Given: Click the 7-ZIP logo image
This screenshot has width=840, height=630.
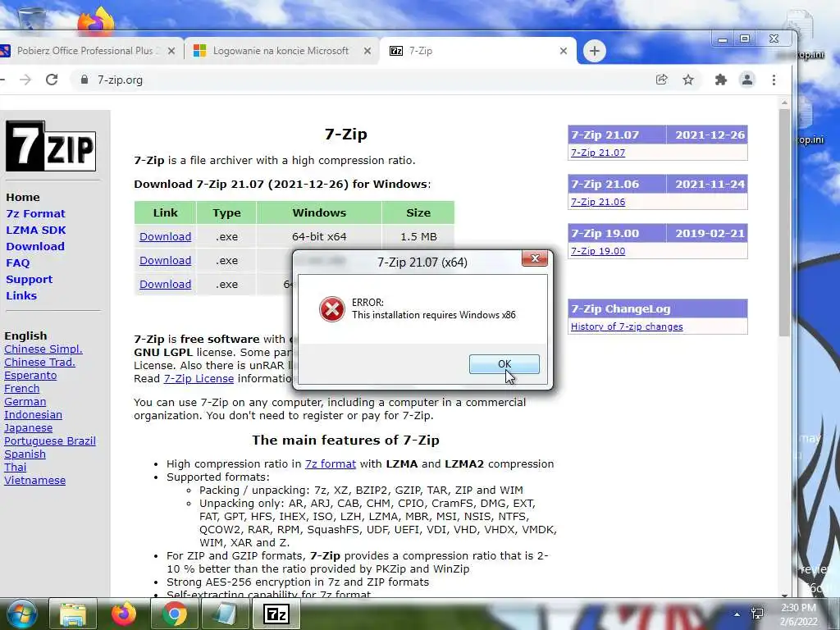Looking at the screenshot, I should point(51,146).
